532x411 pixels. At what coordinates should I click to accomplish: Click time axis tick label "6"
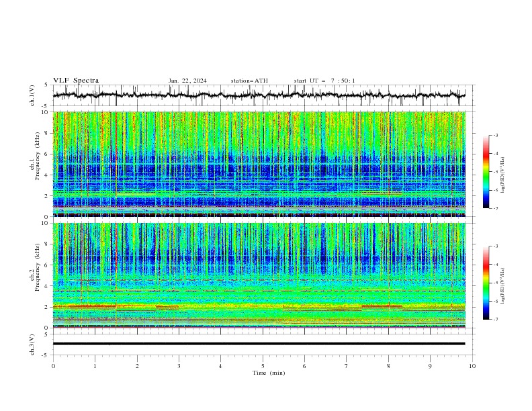point(304,366)
